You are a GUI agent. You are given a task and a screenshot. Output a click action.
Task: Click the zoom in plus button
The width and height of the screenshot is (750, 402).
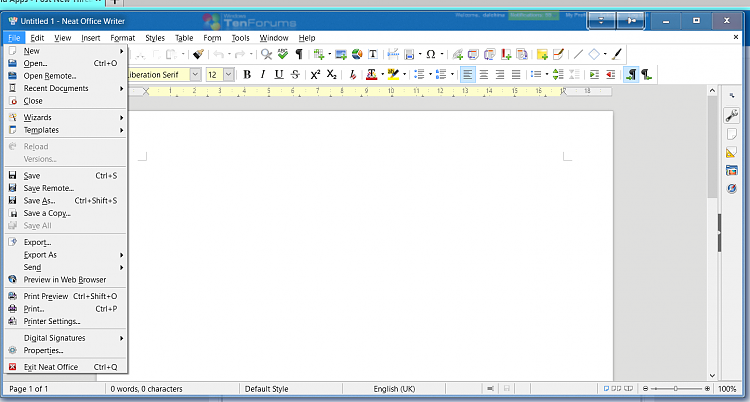pos(707,389)
